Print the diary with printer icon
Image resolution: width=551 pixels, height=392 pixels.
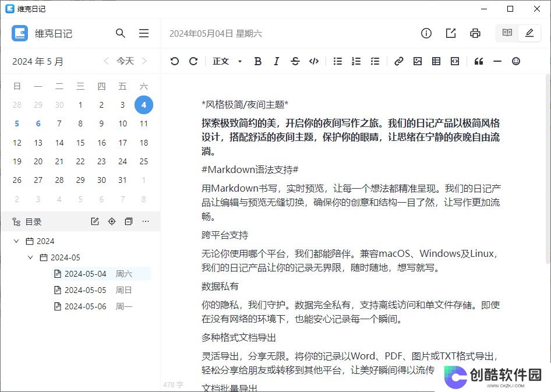click(x=475, y=33)
